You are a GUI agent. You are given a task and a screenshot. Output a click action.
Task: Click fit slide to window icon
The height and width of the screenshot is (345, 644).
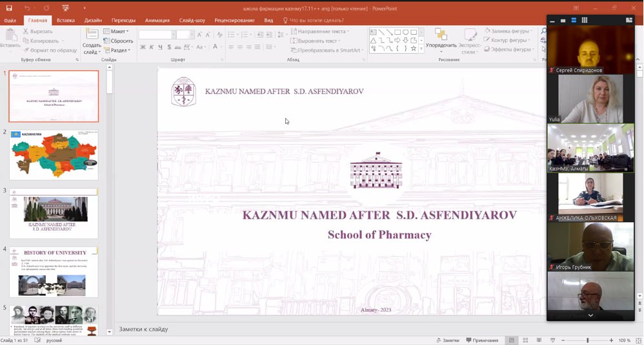coord(638,340)
